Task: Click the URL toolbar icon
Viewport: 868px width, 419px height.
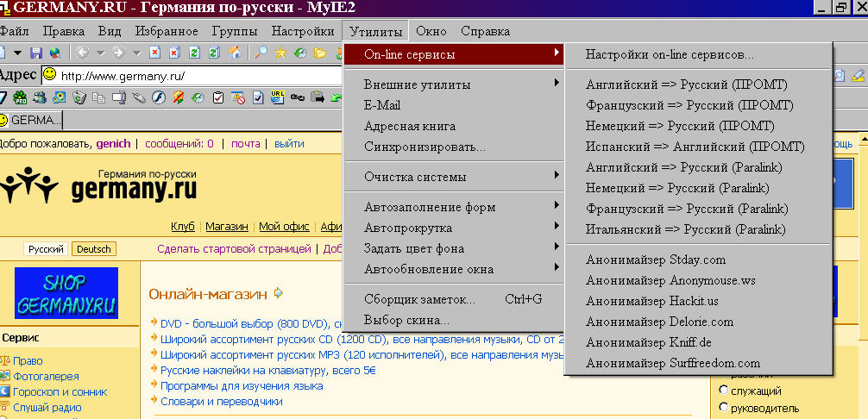Action: pos(277,97)
